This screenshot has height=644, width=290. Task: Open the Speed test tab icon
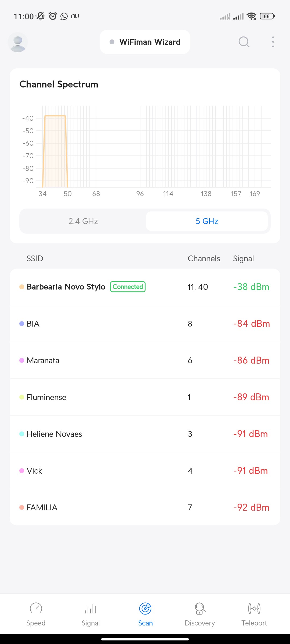click(x=36, y=608)
